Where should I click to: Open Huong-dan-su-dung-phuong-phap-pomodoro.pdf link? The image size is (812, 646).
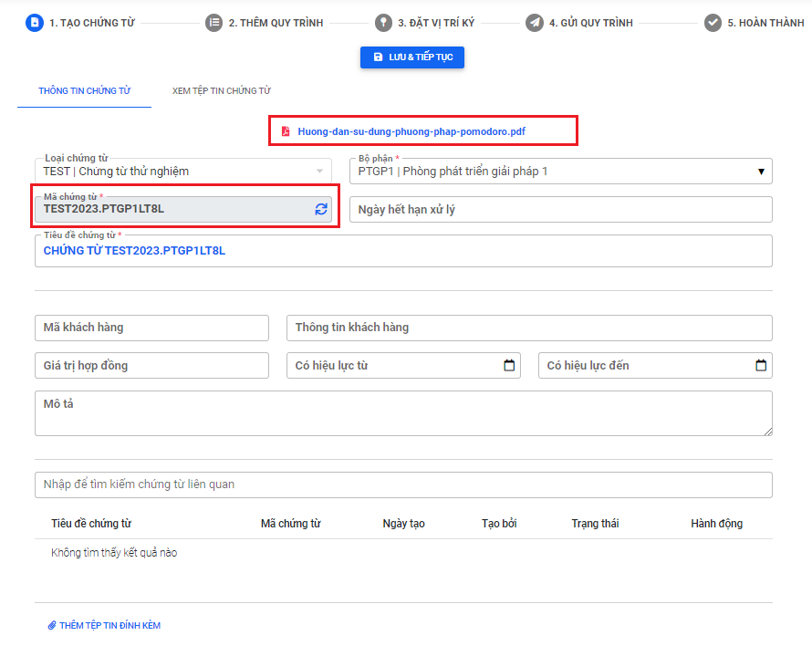411,131
